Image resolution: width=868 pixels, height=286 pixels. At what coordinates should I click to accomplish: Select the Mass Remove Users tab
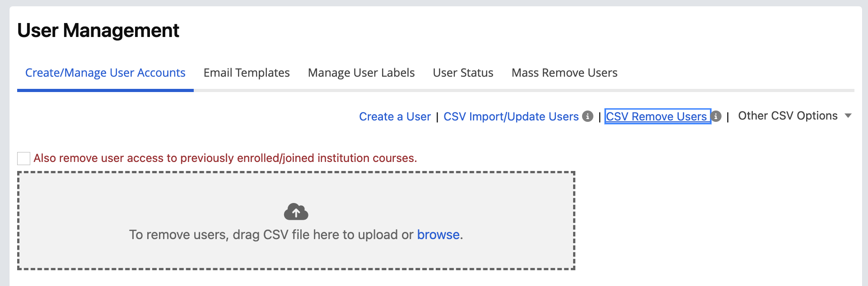(x=565, y=73)
